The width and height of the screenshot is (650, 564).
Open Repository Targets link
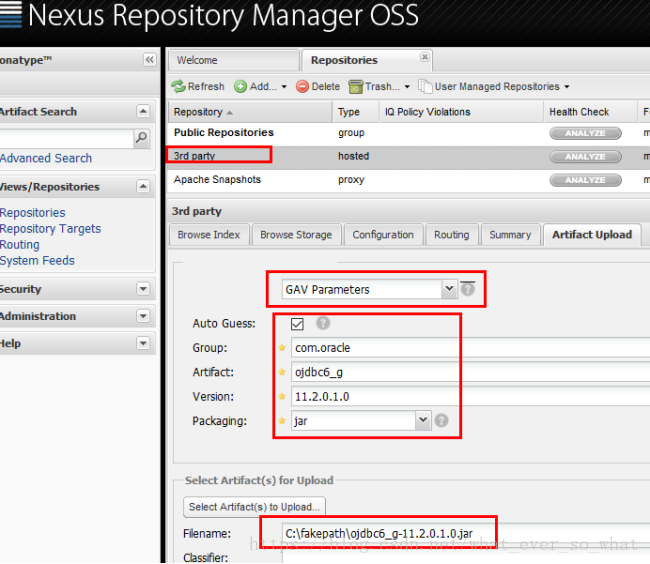(50, 229)
